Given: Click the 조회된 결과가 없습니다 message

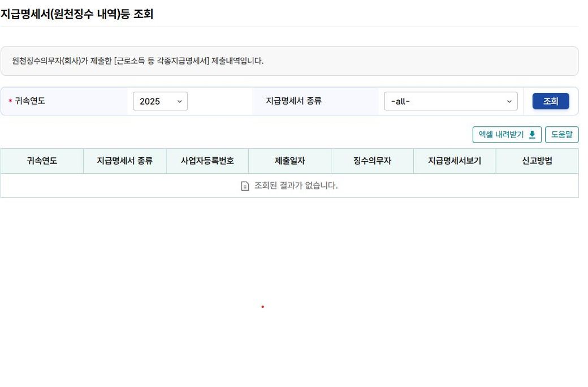Looking at the screenshot, I should point(296,186).
